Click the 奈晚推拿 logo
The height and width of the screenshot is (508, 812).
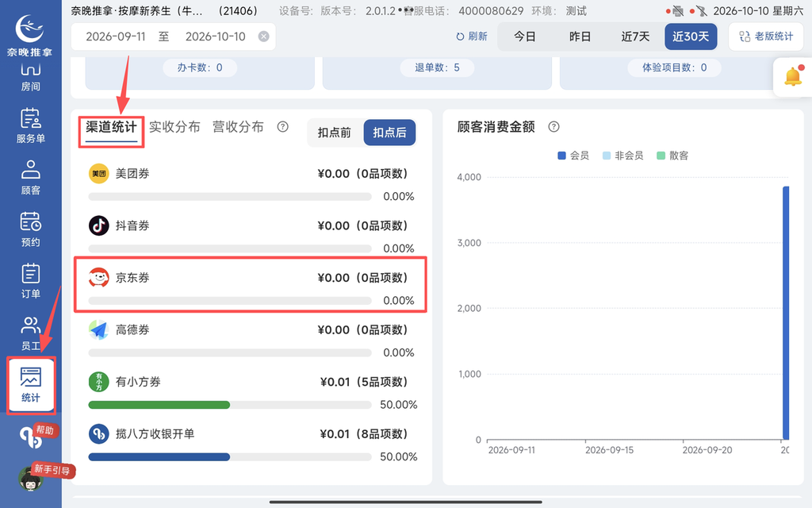(x=29, y=34)
